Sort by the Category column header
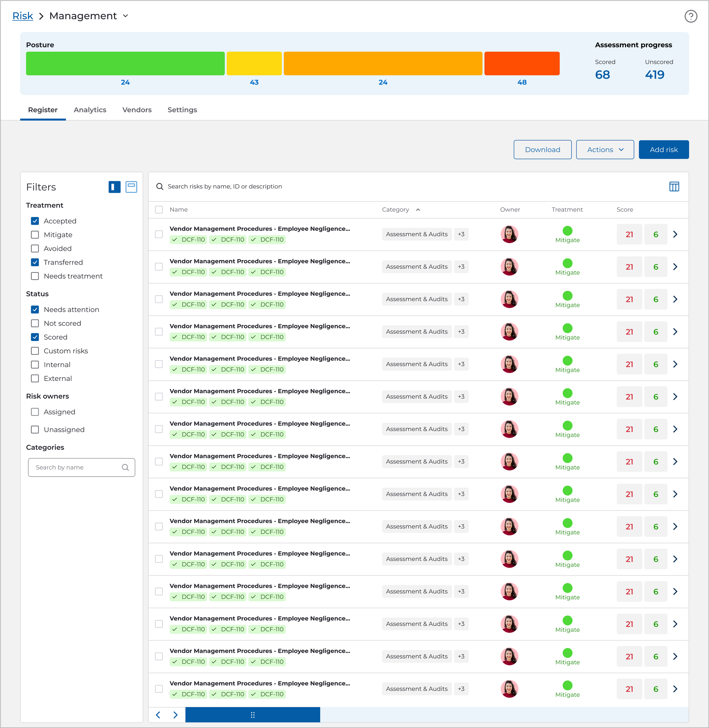This screenshot has height=728, width=709. (x=395, y=209)
